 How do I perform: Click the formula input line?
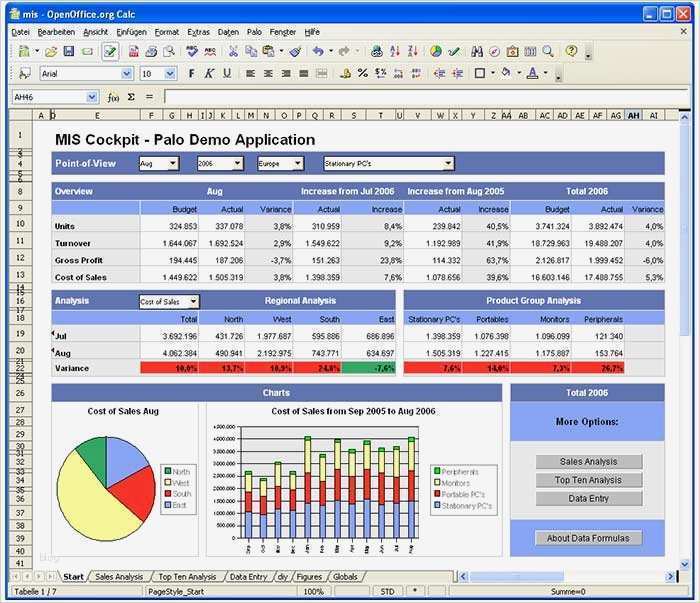coord(425,97)
